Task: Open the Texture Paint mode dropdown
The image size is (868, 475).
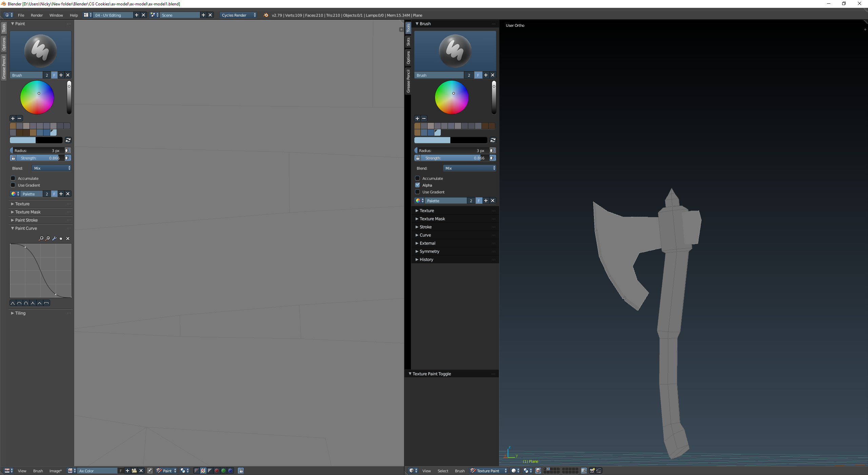Action: (488, 471)
